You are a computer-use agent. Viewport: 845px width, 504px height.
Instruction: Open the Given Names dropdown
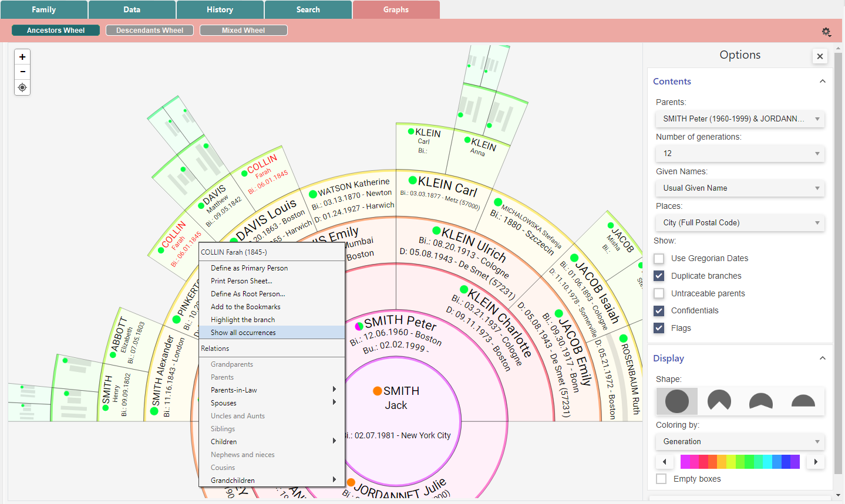pyautogui.click(x=740, y=188)
